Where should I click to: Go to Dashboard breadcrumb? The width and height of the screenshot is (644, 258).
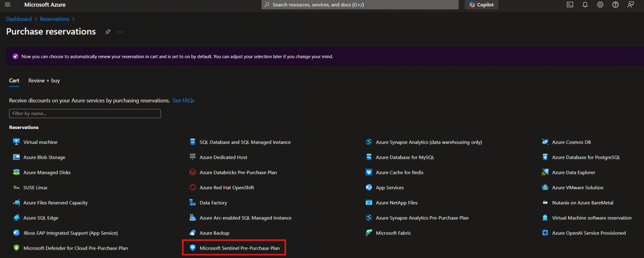[18, 19]
